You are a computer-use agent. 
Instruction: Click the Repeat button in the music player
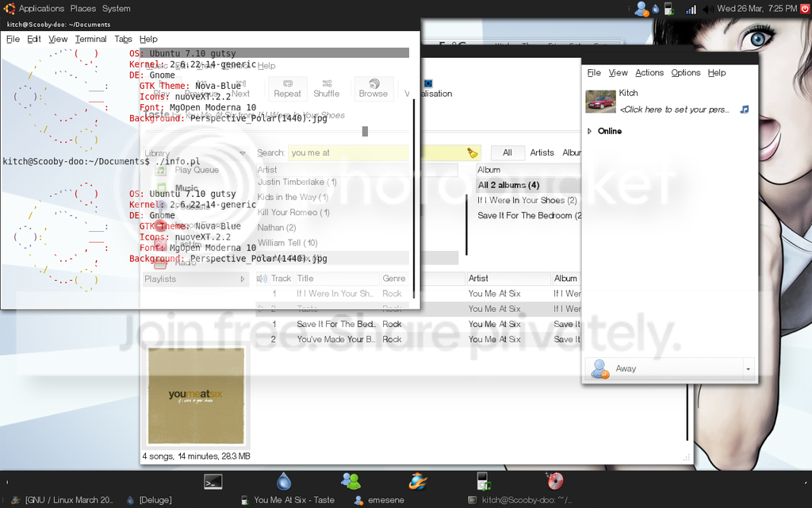287,89
